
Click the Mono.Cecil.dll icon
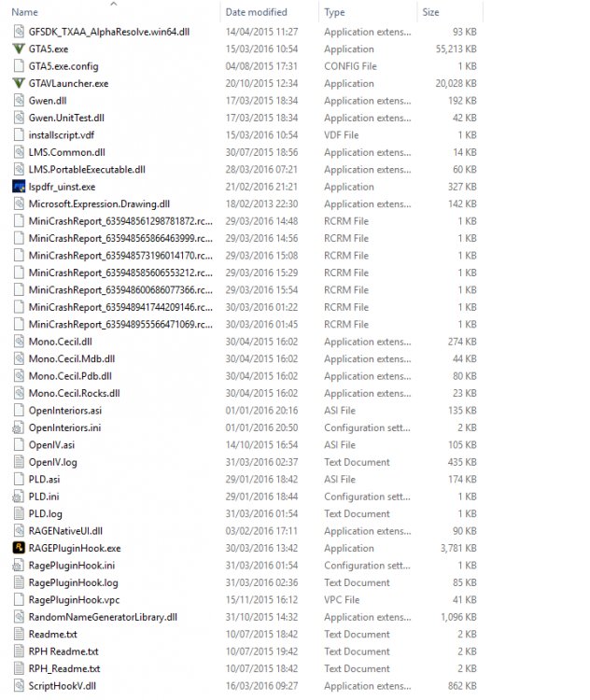(x=19, y=341)
